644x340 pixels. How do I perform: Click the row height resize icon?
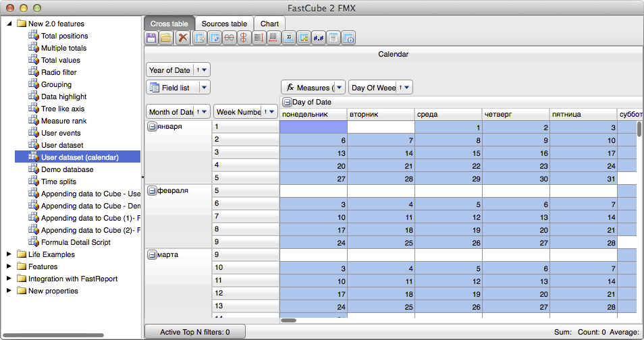click(259, 38)
